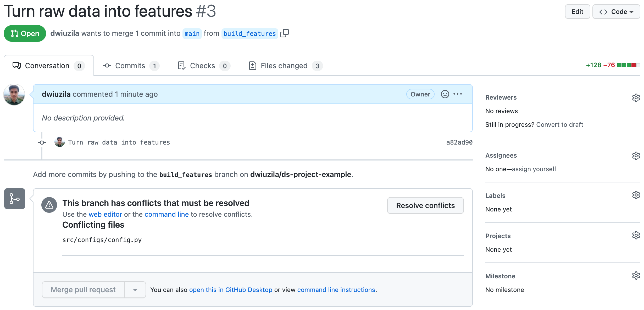Open the Reviewers settings gear
This screenshot has width=644, height=310.
point(636,98)
